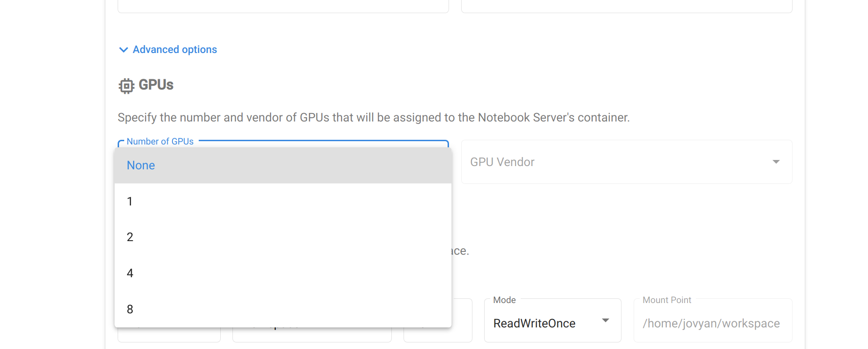Click the top-right text field
868x349 pixels.
point(626,5)
